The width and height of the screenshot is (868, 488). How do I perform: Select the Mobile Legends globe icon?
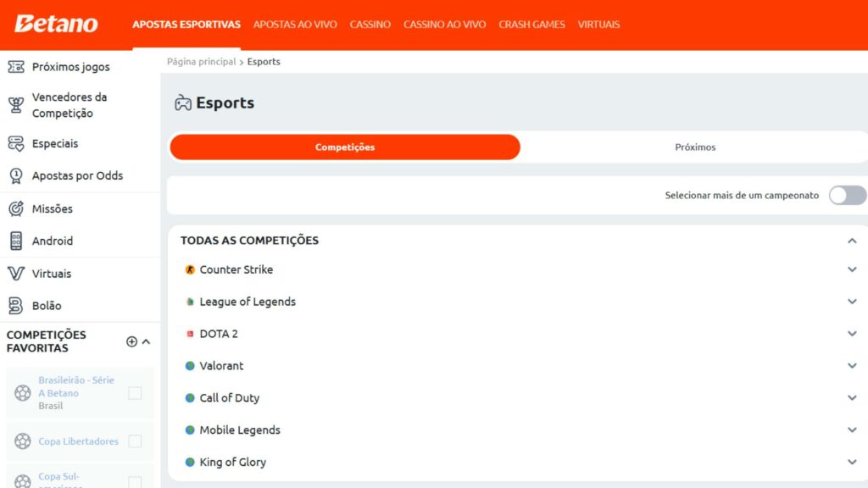(190, 430)
